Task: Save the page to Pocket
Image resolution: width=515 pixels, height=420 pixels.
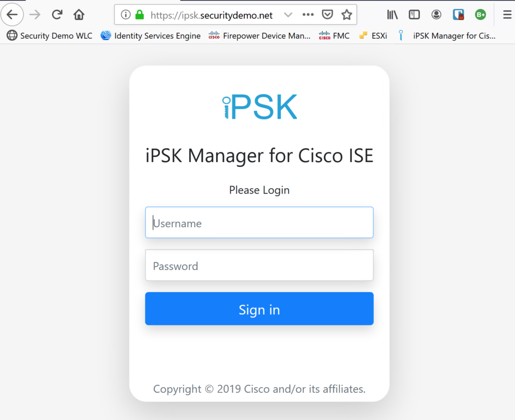Action: tap(327, 15)
